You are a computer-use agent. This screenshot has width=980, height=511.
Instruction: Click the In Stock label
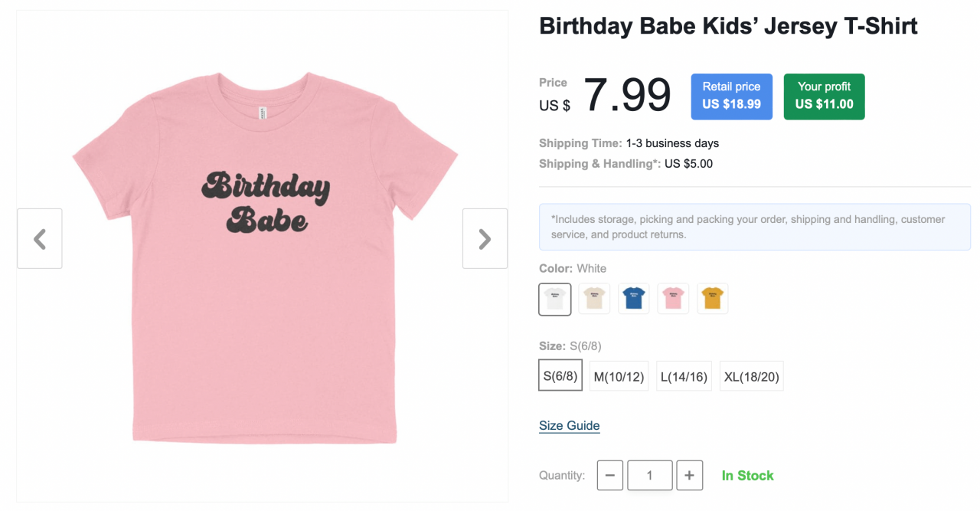[747, 475]
